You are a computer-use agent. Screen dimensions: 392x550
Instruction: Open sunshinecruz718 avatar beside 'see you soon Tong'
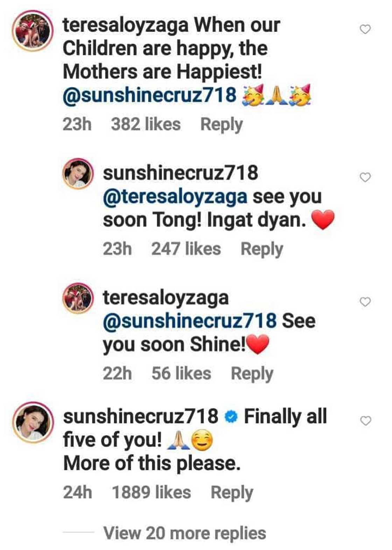pyautogui.click(x=78, y=174)
